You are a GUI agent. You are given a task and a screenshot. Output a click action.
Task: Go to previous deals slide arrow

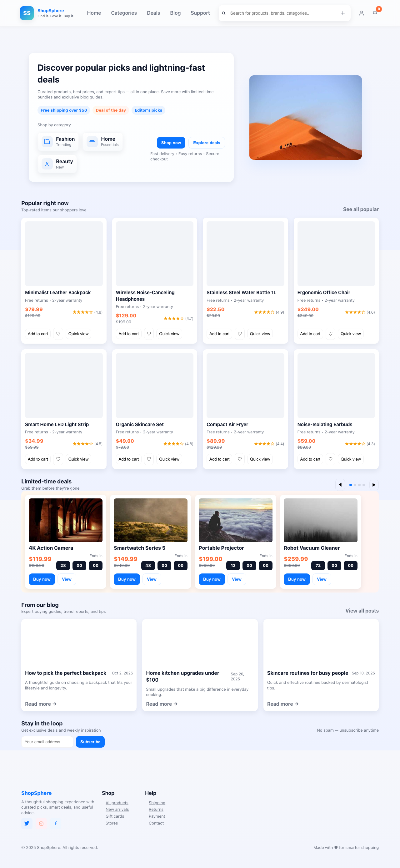[340, 485]
